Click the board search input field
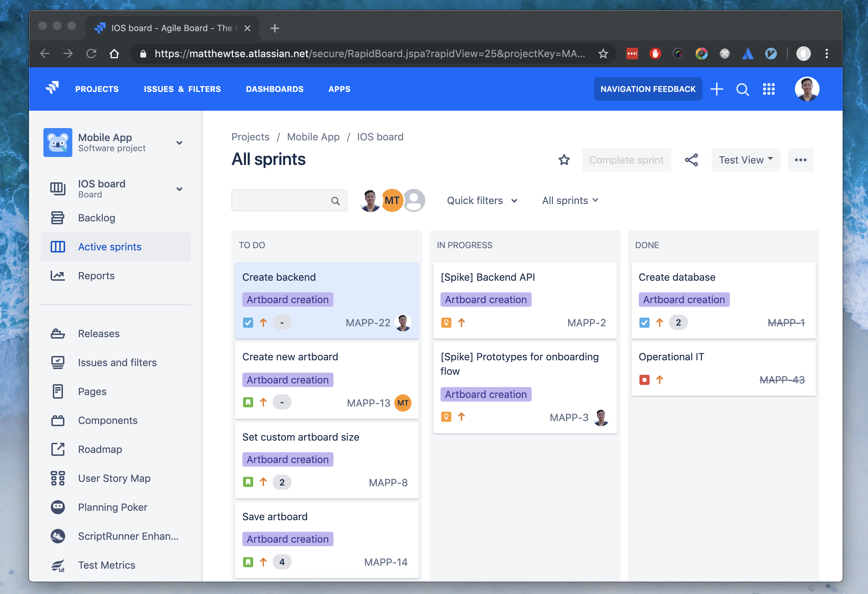The height and width of the screenshot is (594, 868). coord(289,201)
